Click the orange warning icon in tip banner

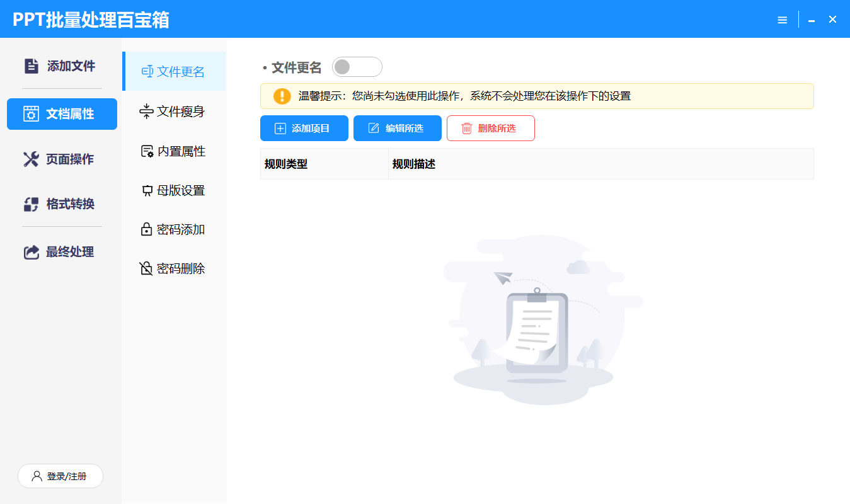282,96
